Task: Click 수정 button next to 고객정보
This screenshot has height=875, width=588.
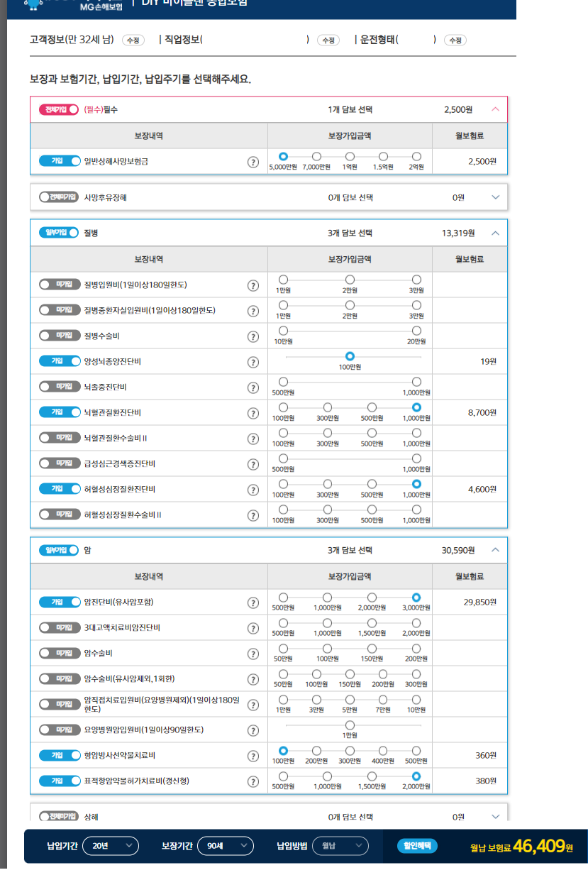Action: coord(133,40)
